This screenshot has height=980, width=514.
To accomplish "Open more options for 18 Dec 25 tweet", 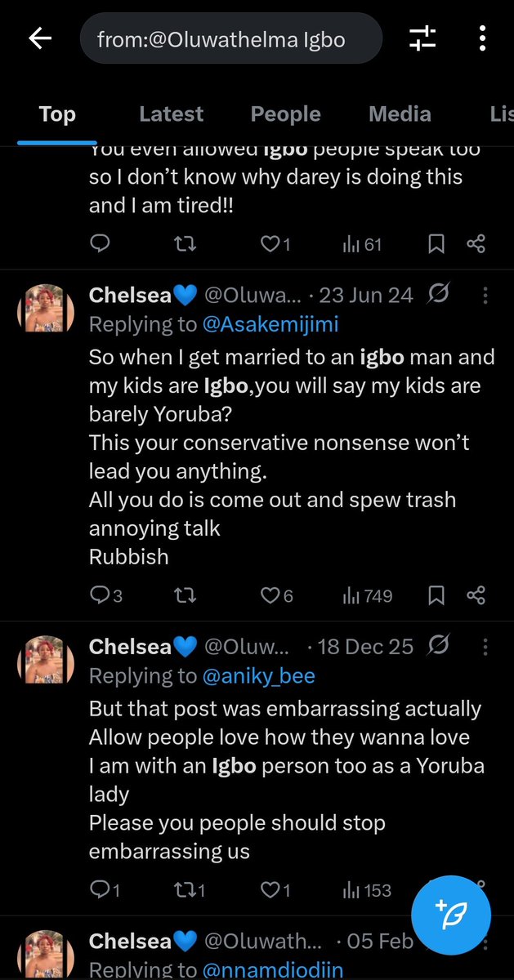I will pyautogui.click(x=487, y=648).
